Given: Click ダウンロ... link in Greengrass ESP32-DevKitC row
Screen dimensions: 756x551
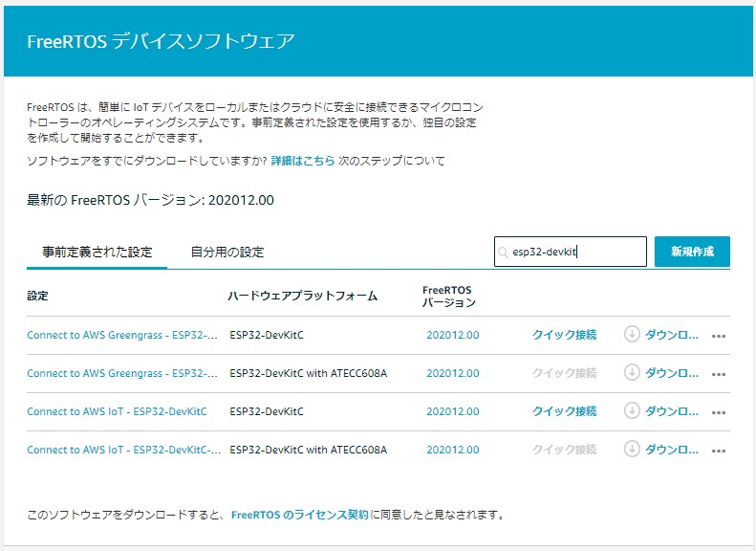Looking at the screenshot, I should 672,335.
